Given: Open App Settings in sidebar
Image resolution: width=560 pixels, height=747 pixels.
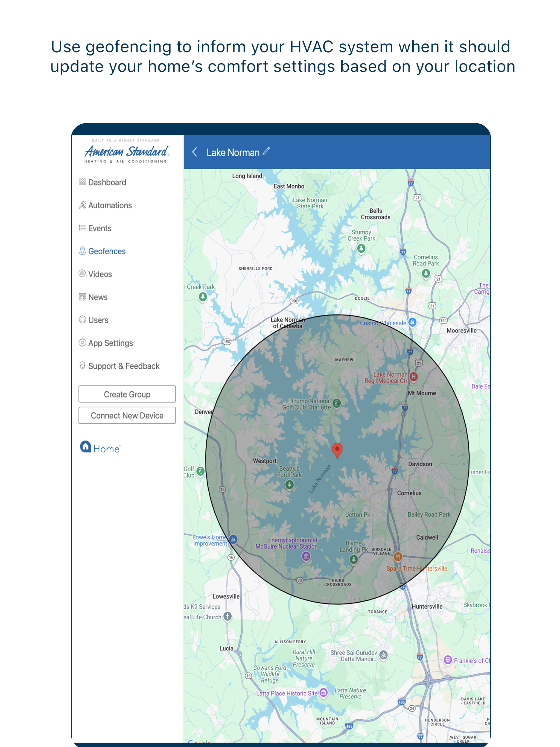Looking at the screenshot, I should pos(106,343).
